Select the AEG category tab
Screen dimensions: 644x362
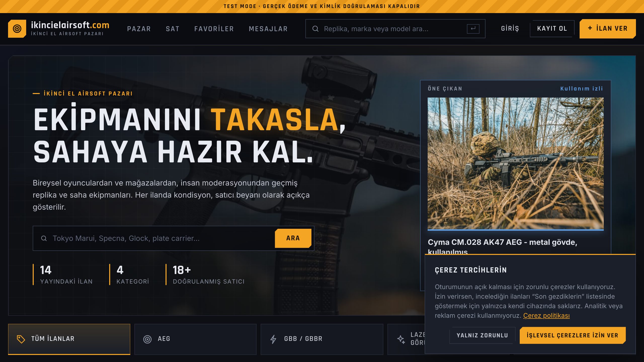click(x=195, y=339)
